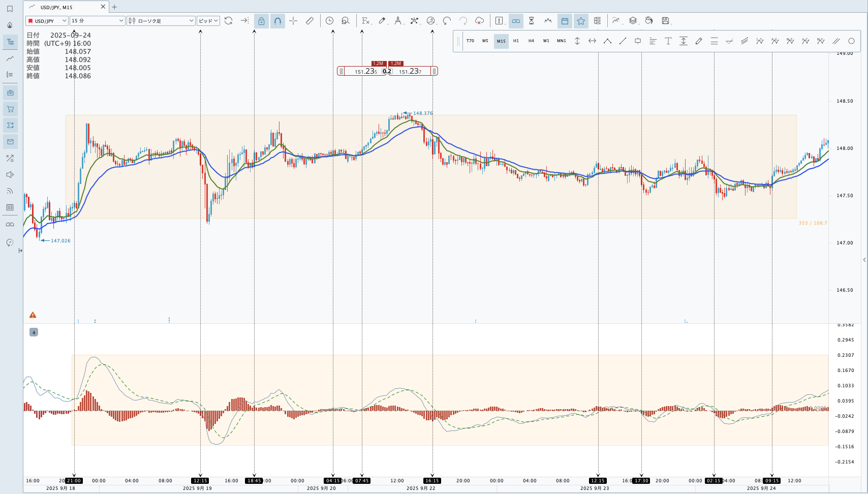
Task: Select the text T drawing tool
Action: pos(668,41)
